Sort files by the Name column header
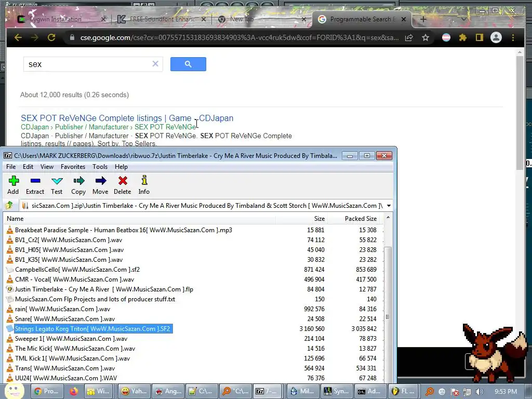This screenshot has width=532, height=399. (139, 219)
